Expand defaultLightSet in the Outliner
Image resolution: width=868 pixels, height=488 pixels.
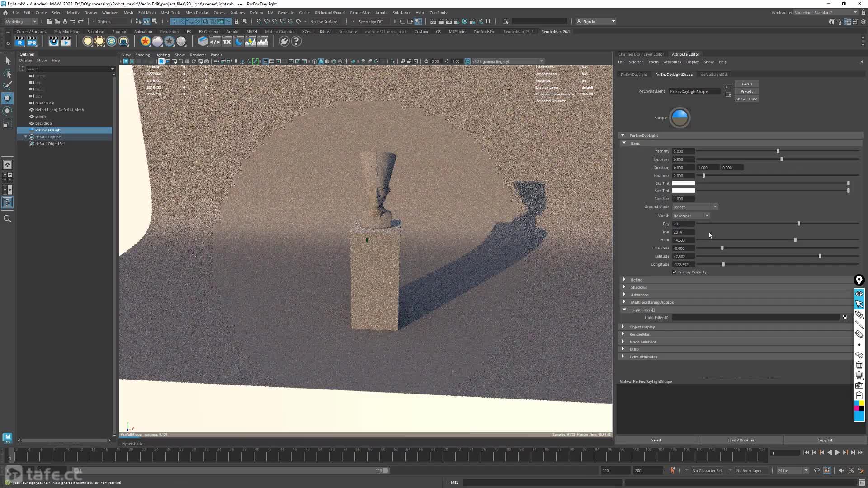pyautogui.click(x=26, y=137)
